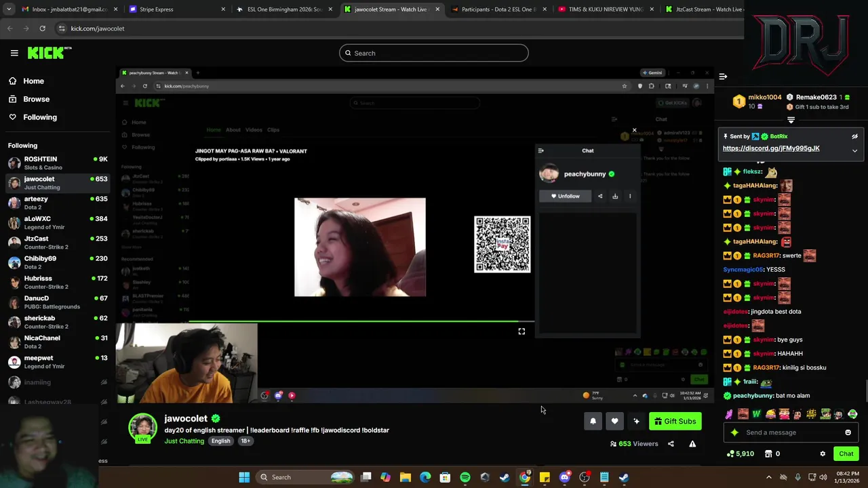This screenshot has width=868, height=488.
Task: Reload the kick.com page
Action: click(42, 28)
